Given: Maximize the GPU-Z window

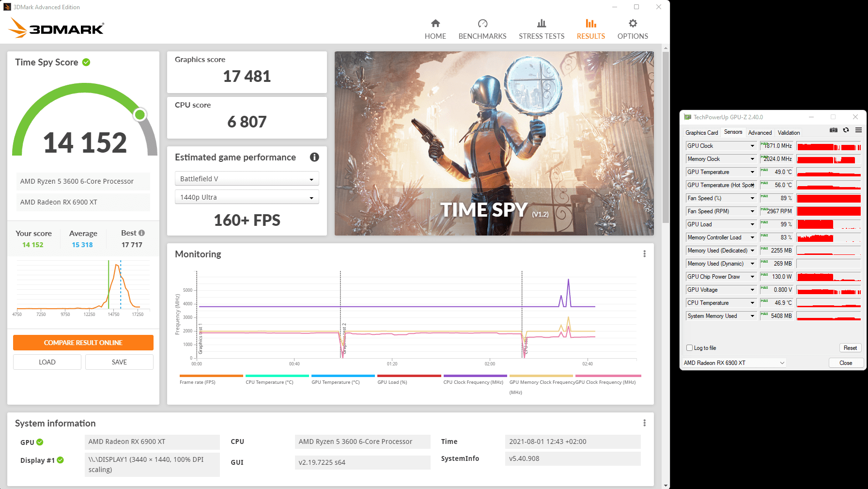Looking at the screenshot, I should pyautogui.click(x=833, y=117).
